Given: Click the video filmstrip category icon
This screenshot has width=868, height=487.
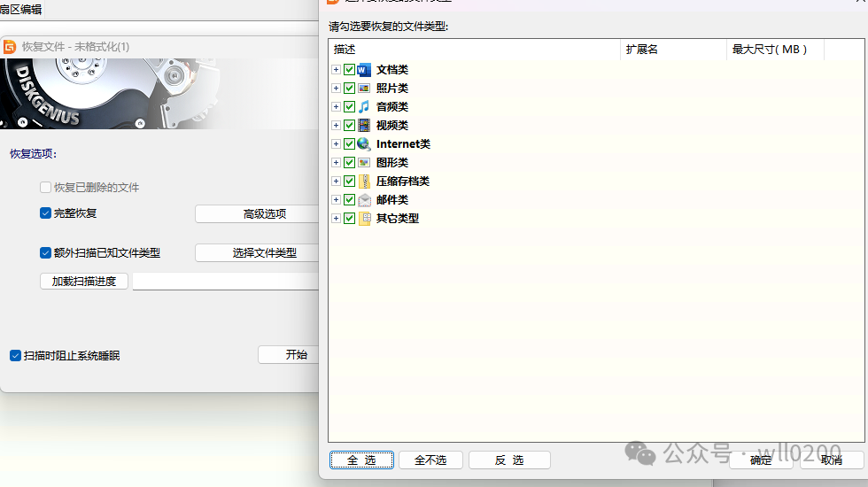Looking at the screenshot, I should [364, 126].
